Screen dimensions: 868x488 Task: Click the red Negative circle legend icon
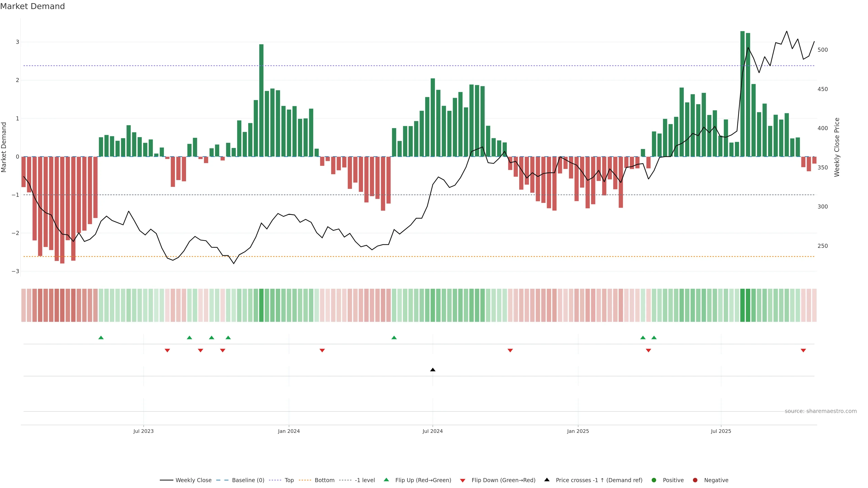point(695,480)
